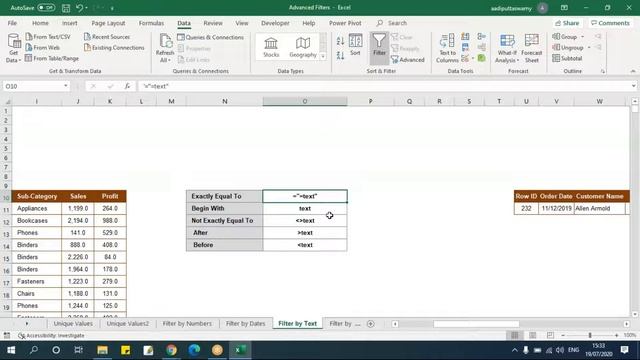Click the Undo arrow icon
This screenshot has width=640, height=360.
pyautogui.click(x=79, y=8)
